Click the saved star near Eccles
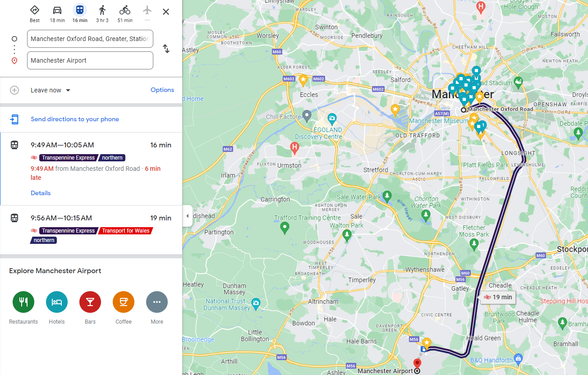This screenshot has height=375, width=588. coord(303,80)
